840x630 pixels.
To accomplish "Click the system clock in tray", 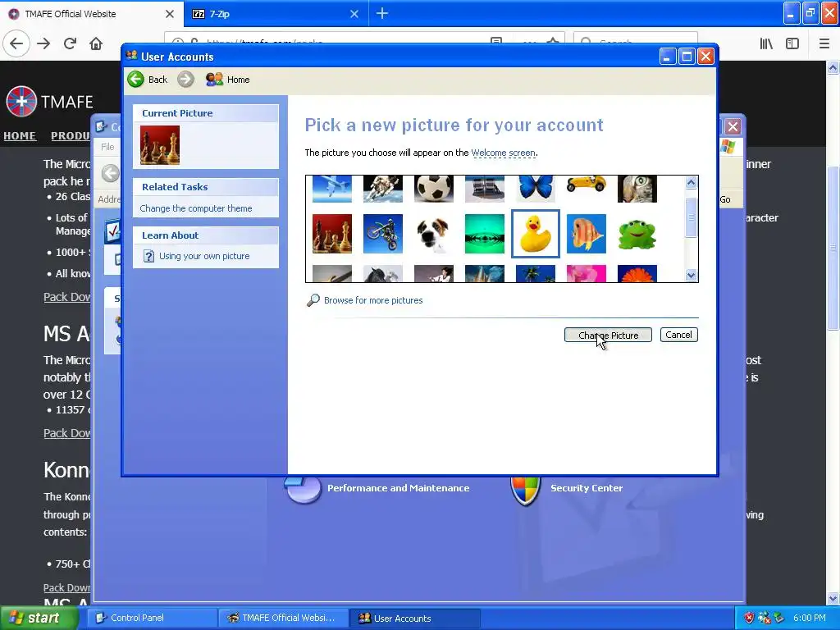I will 810,618.
